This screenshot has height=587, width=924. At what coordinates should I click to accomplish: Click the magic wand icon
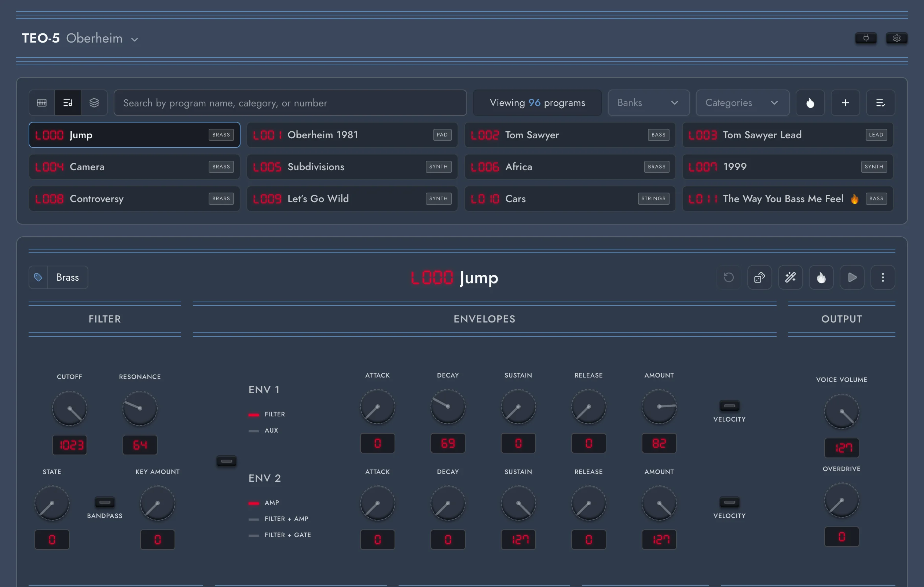pyautogui.click(x=790, y=277)
